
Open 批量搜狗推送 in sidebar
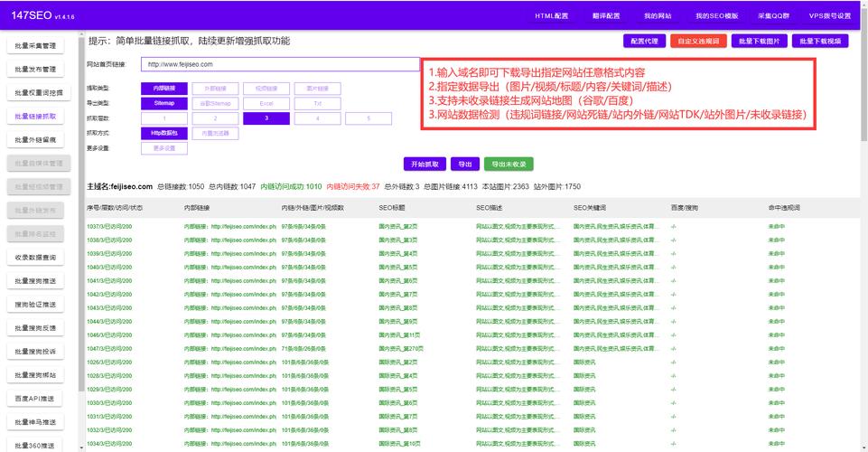[x=35, y=281]
